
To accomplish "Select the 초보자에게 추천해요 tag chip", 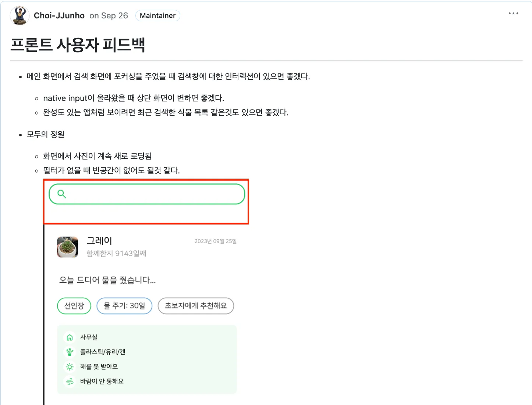I will (x=196, y=306).
